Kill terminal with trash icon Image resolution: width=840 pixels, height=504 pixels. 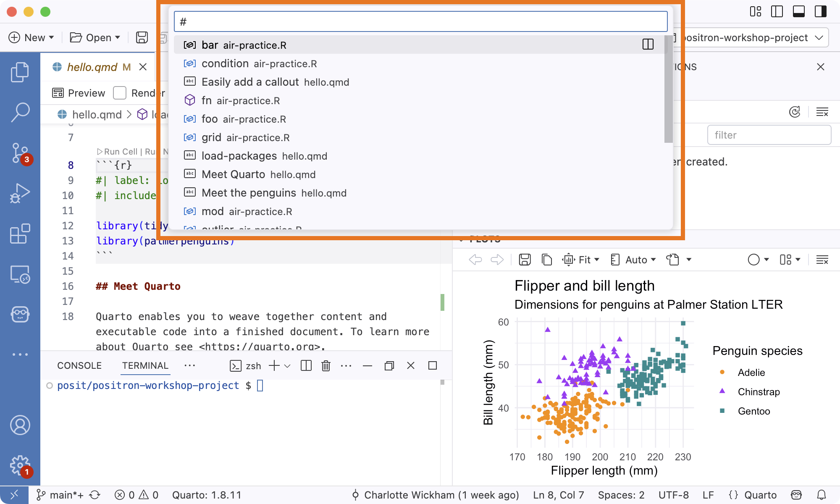[326, 365]
